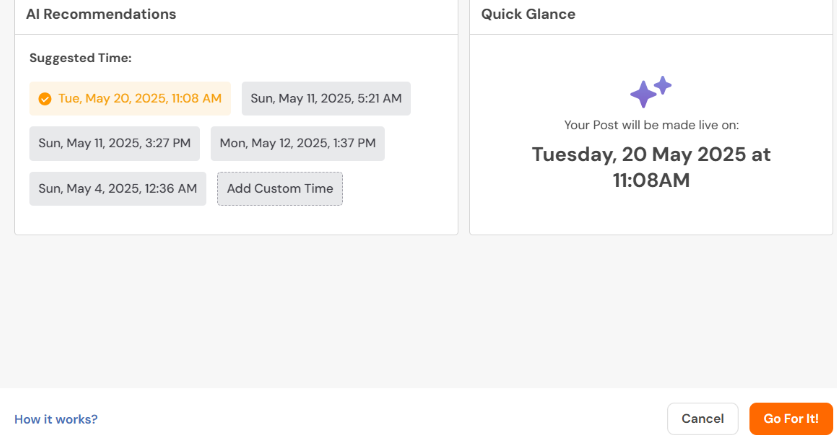Click the Quick Glance panel heading
This screenshot has height=445, width=837.
coord(528,14)
